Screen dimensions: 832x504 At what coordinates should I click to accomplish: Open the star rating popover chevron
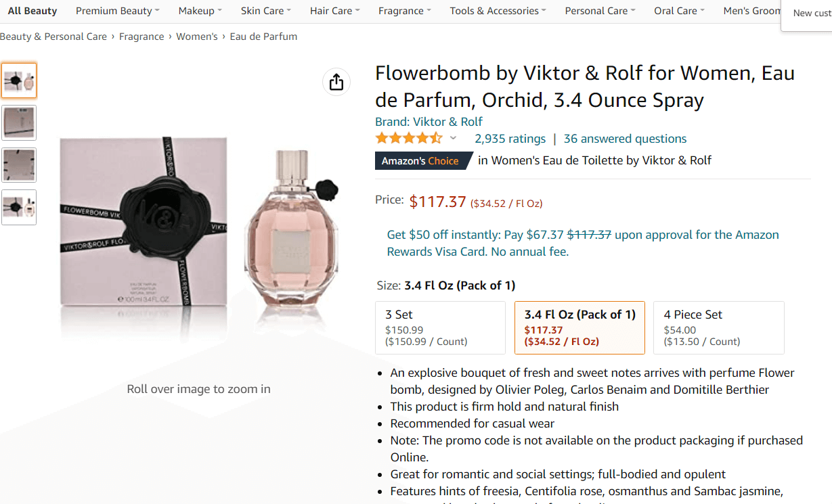pyautogui.click(x=453, y=139)
